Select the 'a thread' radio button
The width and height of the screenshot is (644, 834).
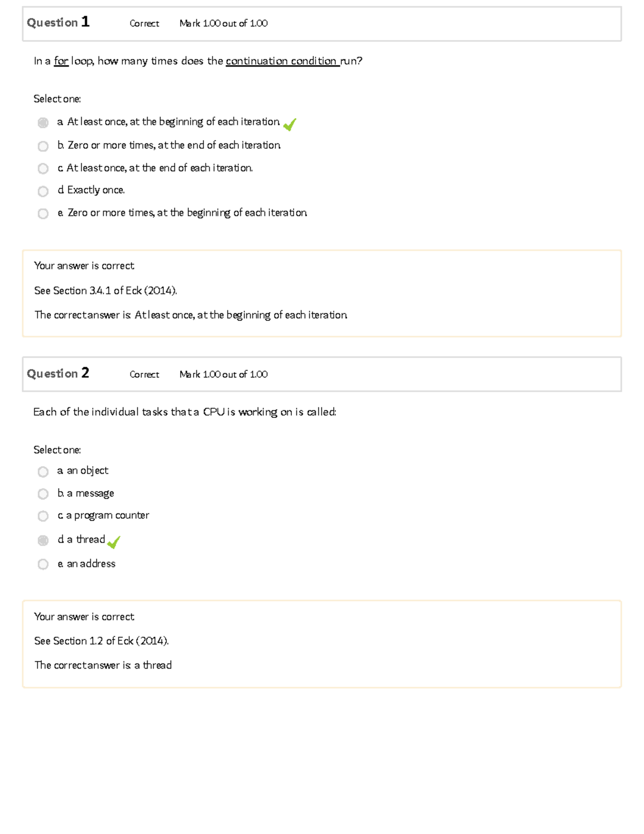click(x=43, y=540)
